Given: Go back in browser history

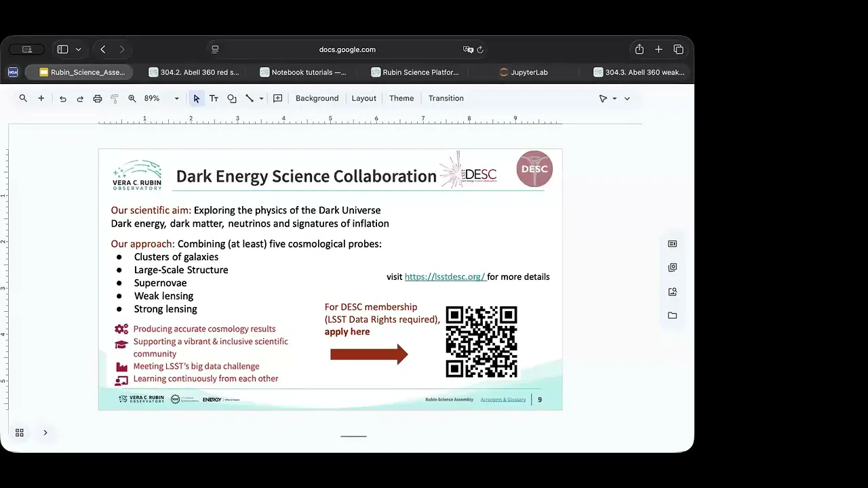Looking at the screenshot, I should click(x=102, y=49).
